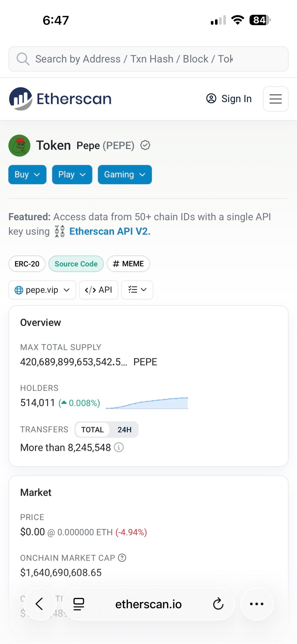Tap the onchain market cap help icon
The width and height of the screenshot is (297, 644).
[122, 558]
